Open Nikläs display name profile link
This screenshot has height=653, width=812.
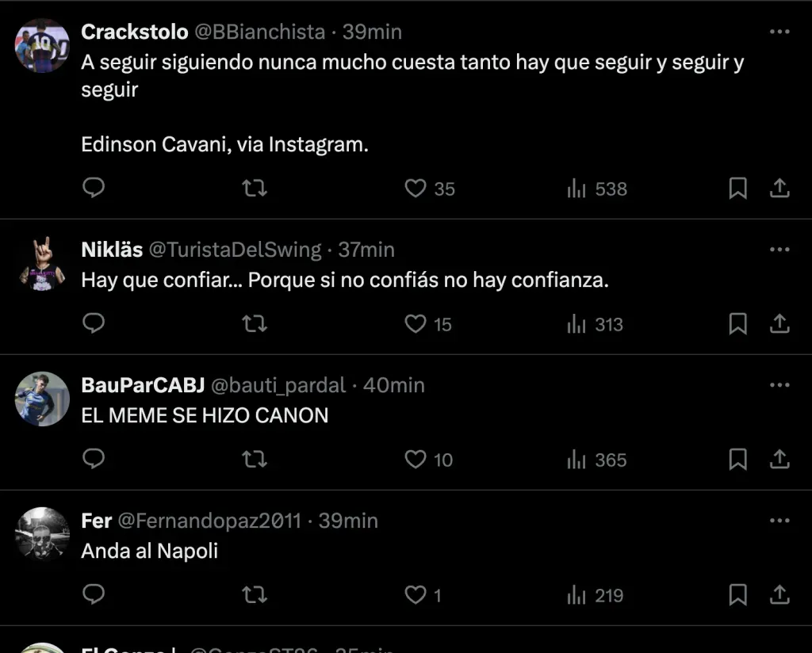coord(112,250)
